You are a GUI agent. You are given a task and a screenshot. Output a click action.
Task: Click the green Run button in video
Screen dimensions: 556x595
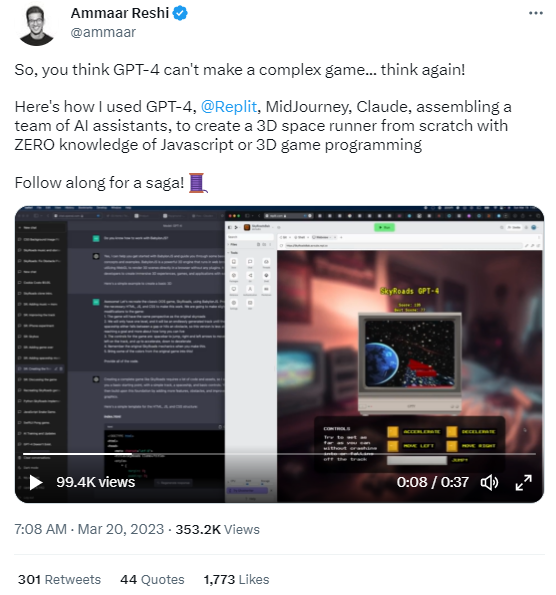(x=384, y=227)
